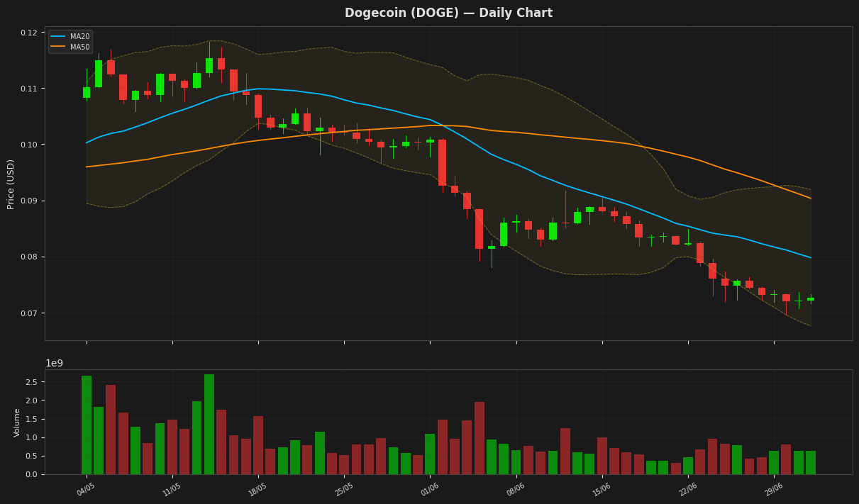The image size is (859, 504).
Task: Click the 0.12 price axis tick label
Action: pyautogui.click(x=29, y=33)
